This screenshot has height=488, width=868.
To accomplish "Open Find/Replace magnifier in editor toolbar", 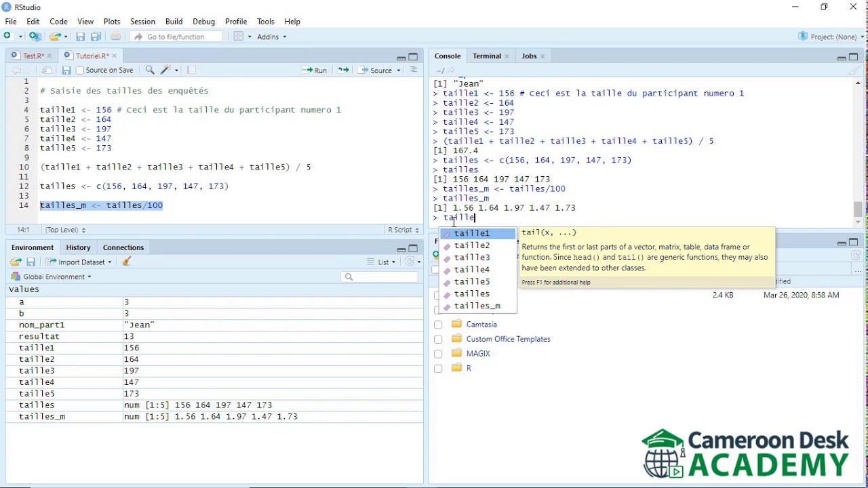I will click(150, 70).
